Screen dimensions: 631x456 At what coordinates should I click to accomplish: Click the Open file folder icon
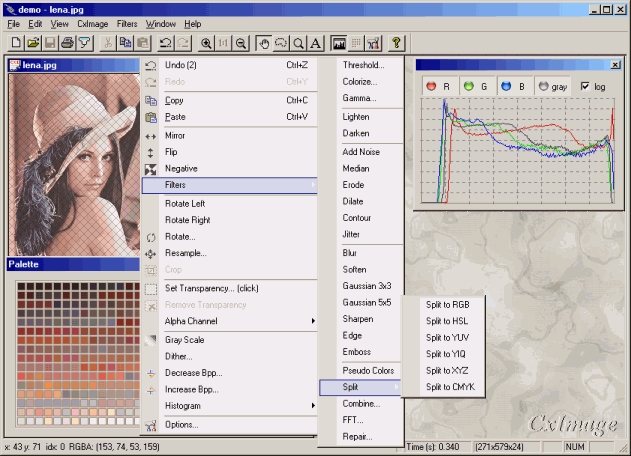tap(33, 43)
